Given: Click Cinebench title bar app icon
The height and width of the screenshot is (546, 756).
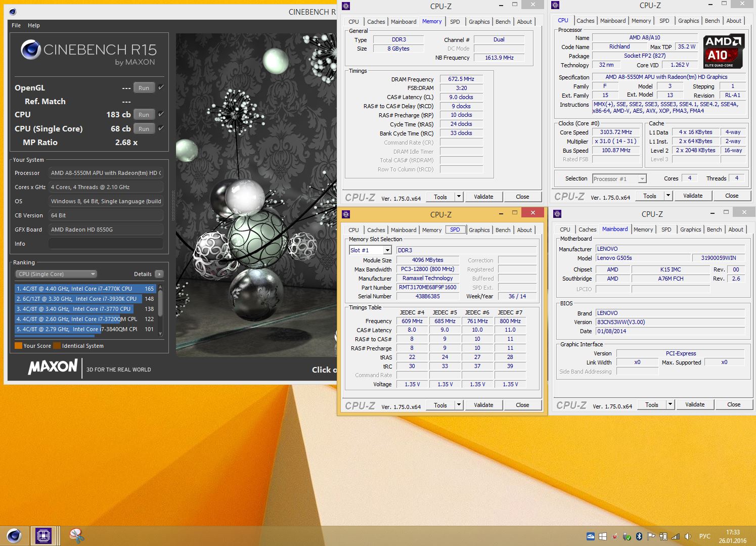Looking at the screenshot, I should [x=13, y=12].
